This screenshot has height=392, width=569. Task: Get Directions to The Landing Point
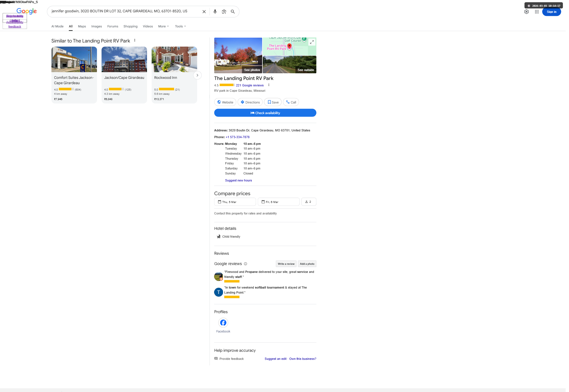(250, 102)
